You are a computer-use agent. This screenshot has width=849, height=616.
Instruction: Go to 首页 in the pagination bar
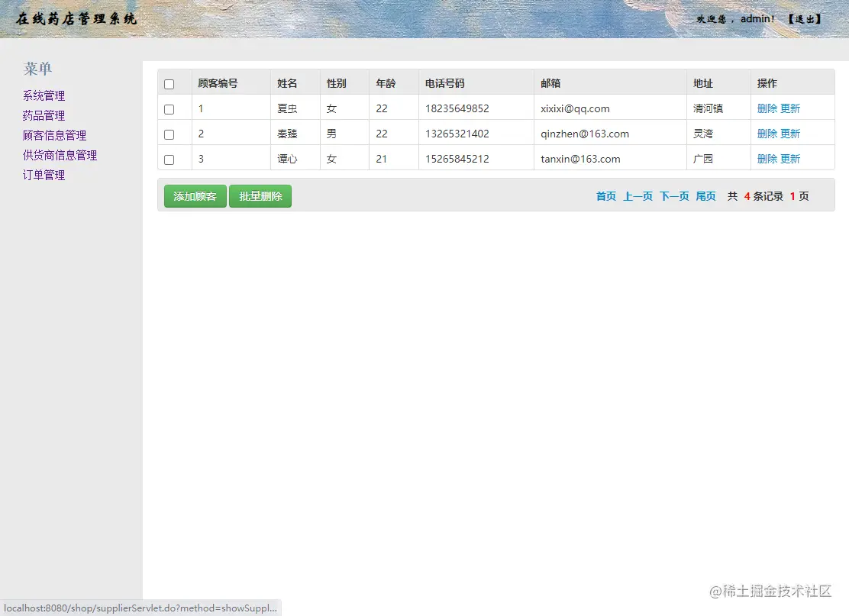click(x=605, y=195)
